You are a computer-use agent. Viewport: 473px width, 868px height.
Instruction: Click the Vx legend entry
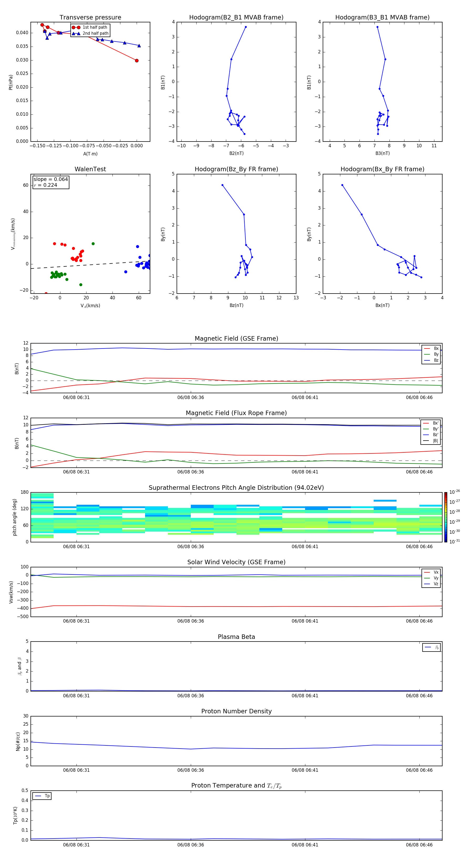point(431,572)
